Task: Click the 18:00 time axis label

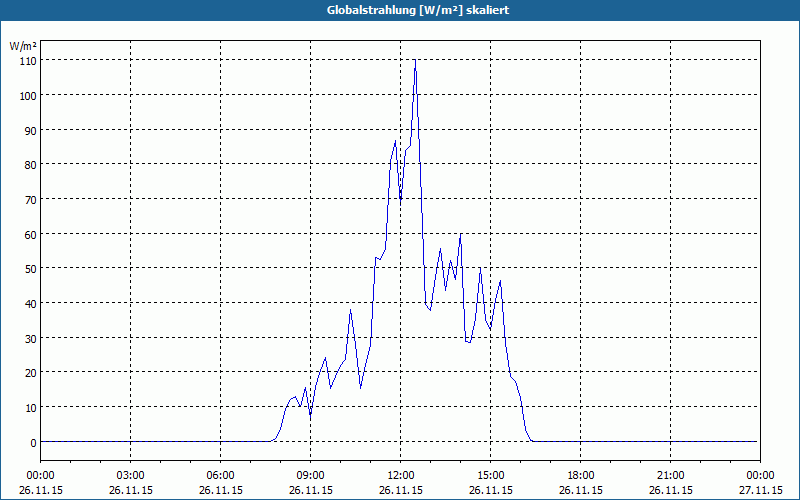Action: pos(581,476)
